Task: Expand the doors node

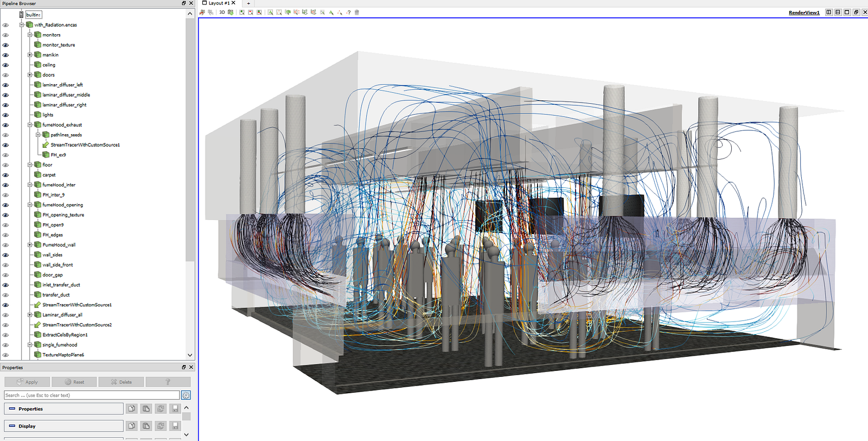Action: (30, 75)
